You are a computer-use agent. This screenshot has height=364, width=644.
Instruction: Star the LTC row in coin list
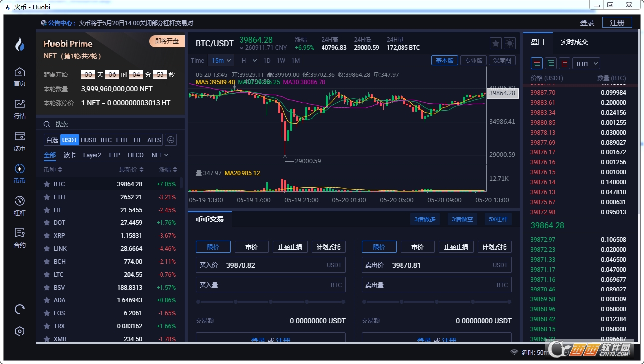47,274
